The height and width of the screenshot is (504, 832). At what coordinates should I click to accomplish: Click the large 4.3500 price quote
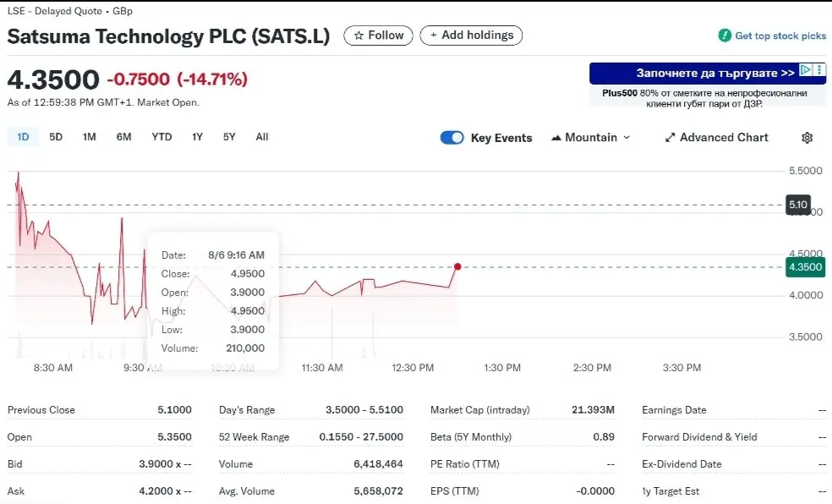click(x=53, y=79)
